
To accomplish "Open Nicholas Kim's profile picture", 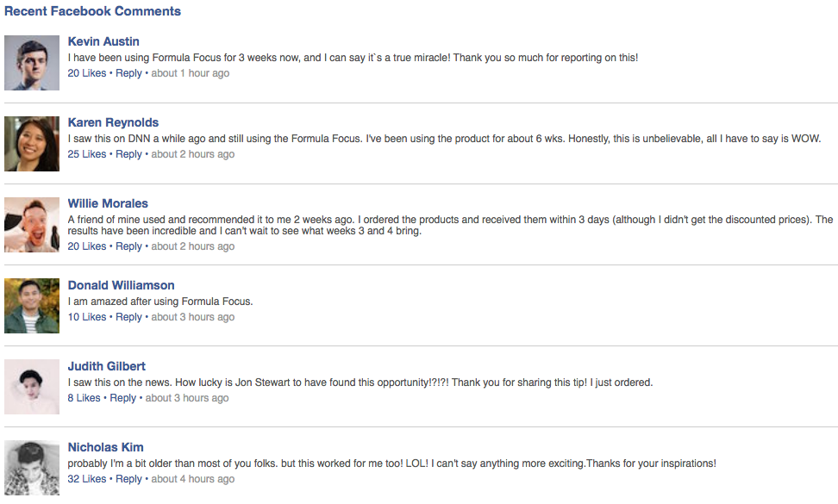I will (x=31, y=467).
